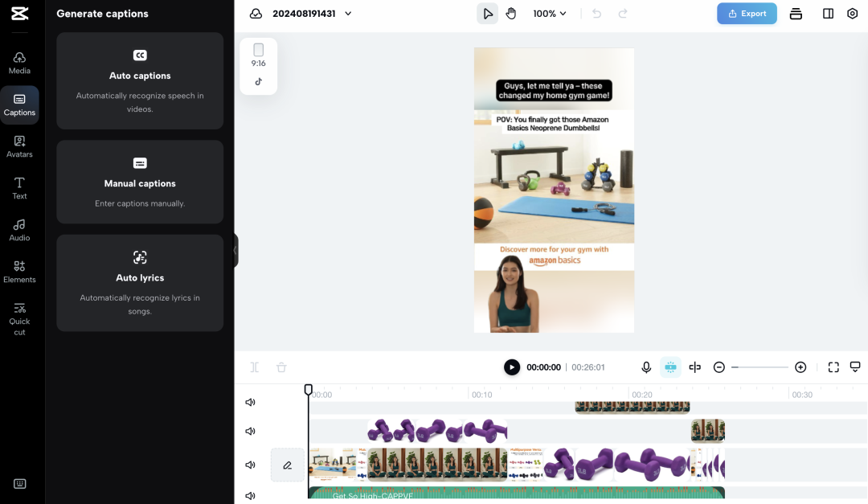Record voiceover with the microphone icon

[x=646, y=367]
